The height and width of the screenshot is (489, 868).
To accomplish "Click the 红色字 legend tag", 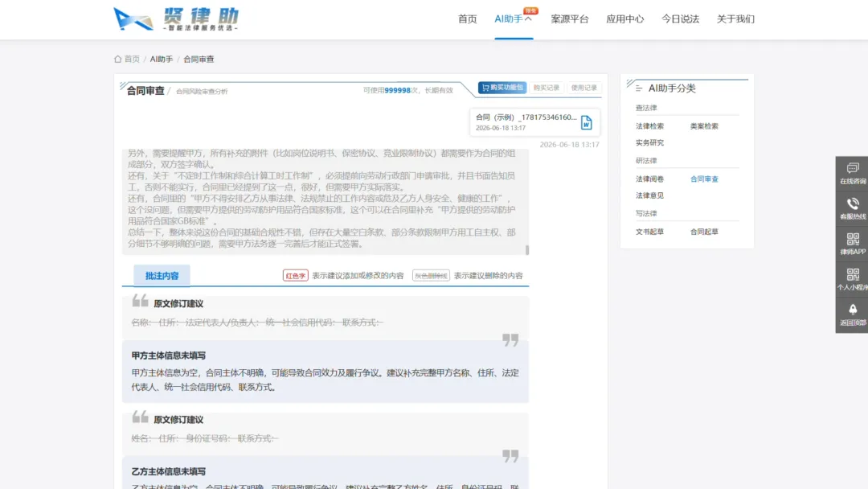I will (295, 276).
